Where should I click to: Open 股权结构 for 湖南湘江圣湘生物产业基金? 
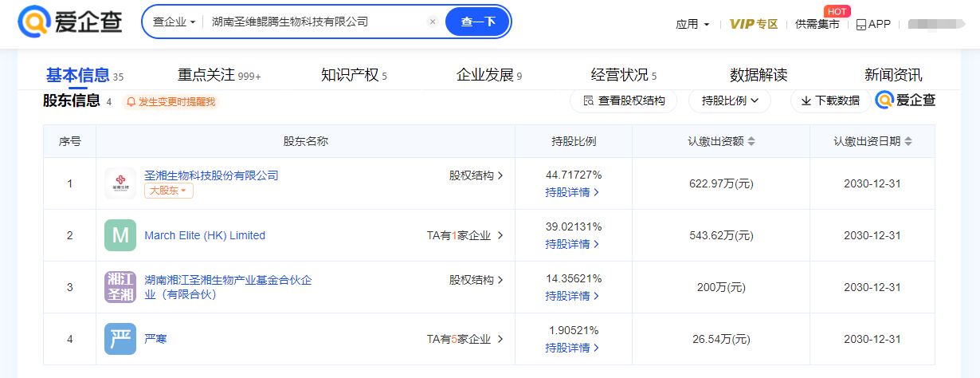[x=476, y=280]
